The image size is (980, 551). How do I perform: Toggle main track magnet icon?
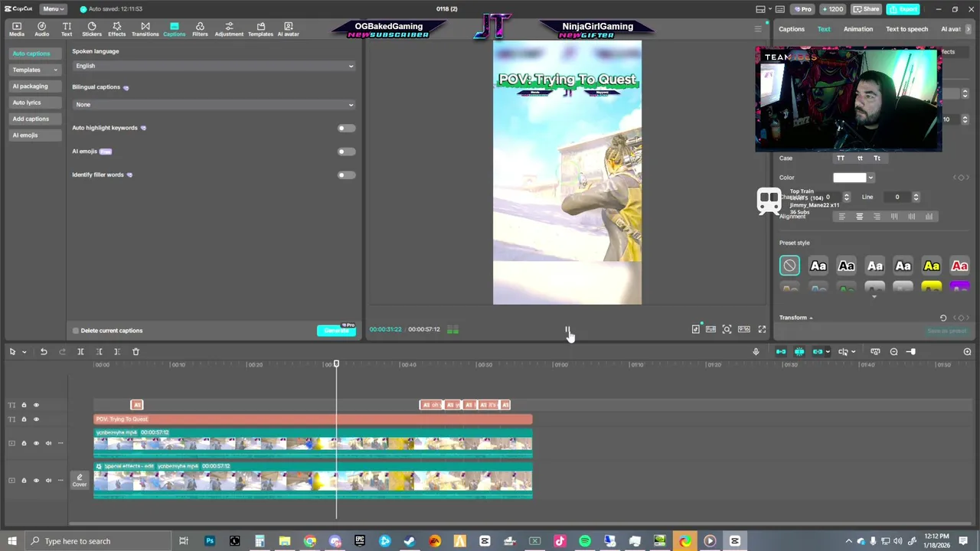[781, 351]
